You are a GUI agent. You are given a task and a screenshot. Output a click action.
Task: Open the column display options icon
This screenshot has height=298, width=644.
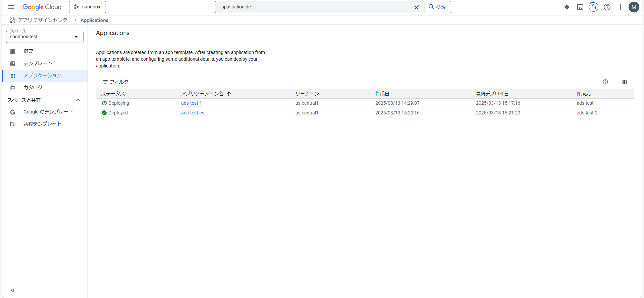[625, 82]
